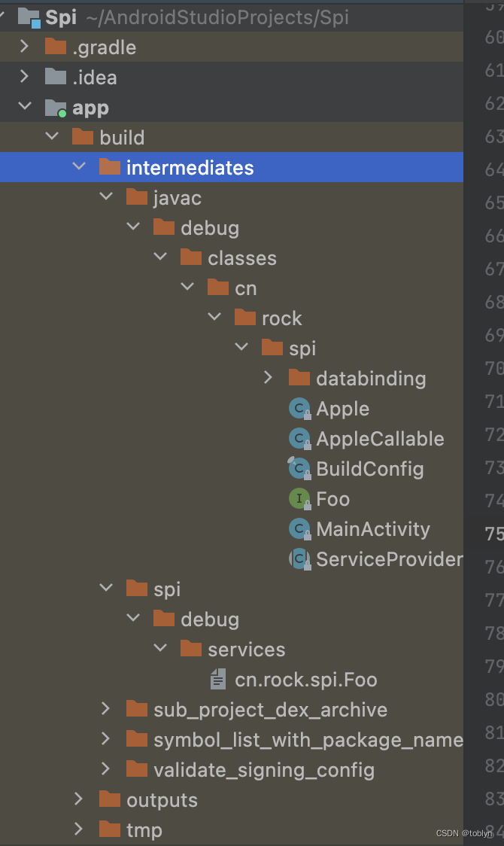Collapse the intermediates folder

coord(79,167)
